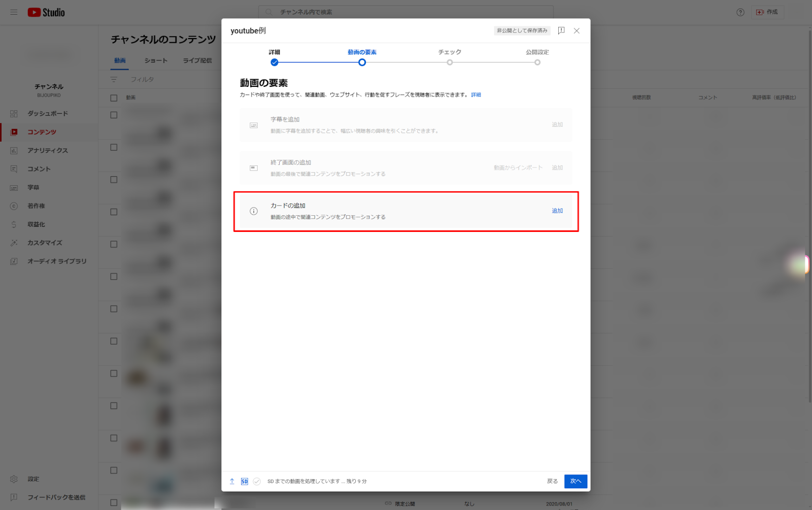Click the 次へ next button
Screen dimensions: 812x510
[x=576, y=482]
